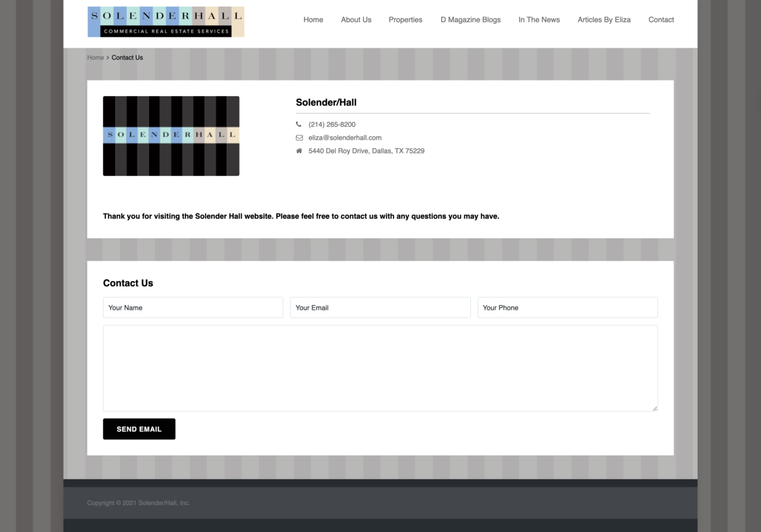Click the eliza@solenderhall.com email address

pyautogui.click(x=345, y=137)
